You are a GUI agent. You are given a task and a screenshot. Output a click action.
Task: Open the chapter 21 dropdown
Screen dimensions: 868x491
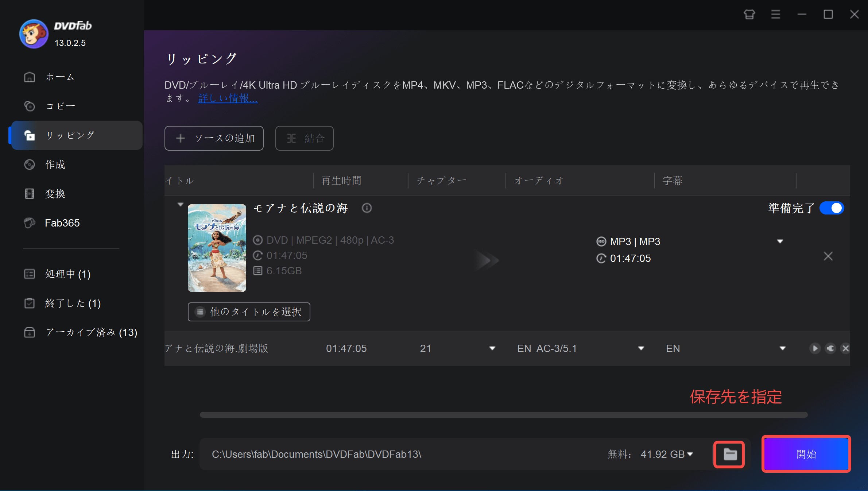(492, 348)
